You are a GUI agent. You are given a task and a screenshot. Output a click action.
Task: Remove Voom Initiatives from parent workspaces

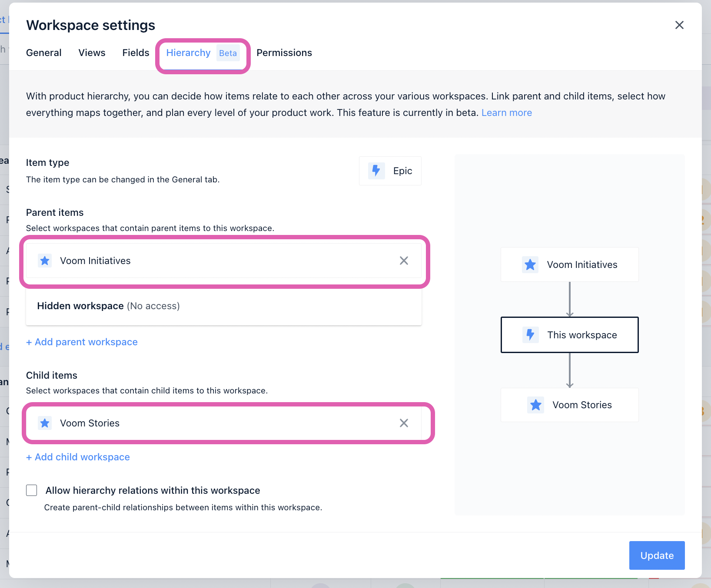coord(404,261)
